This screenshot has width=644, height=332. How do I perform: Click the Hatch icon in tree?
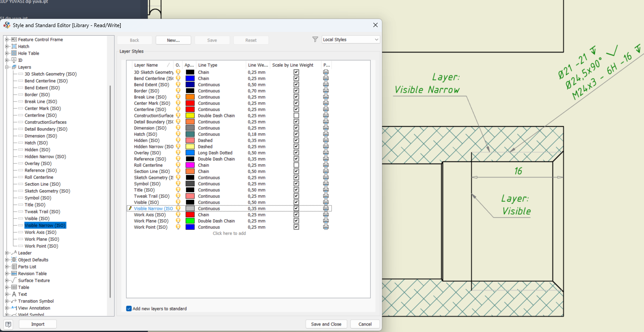(x=14, y=46)
